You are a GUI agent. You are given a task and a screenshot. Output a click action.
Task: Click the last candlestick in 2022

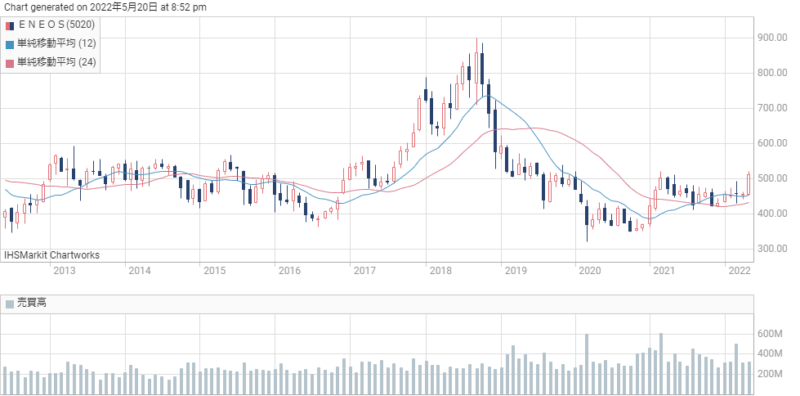pyautogui.click(x=748, y=184)
